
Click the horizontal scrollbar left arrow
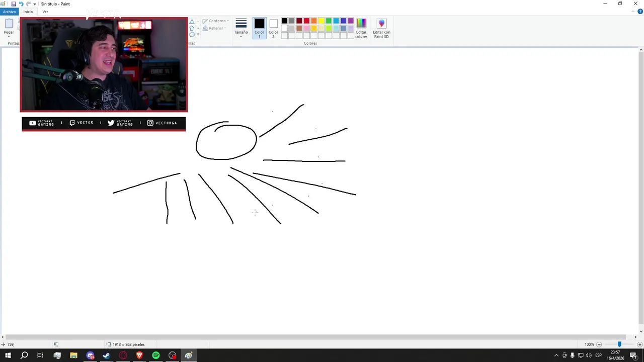[3, 337]
